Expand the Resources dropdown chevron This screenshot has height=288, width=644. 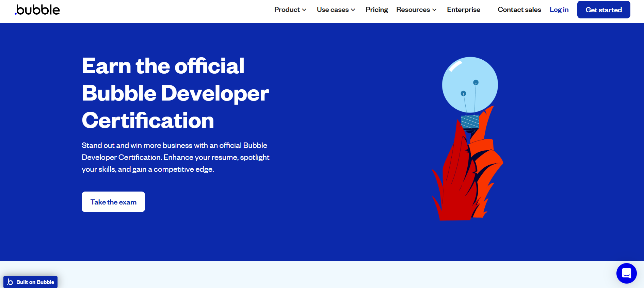click(434, 10)
